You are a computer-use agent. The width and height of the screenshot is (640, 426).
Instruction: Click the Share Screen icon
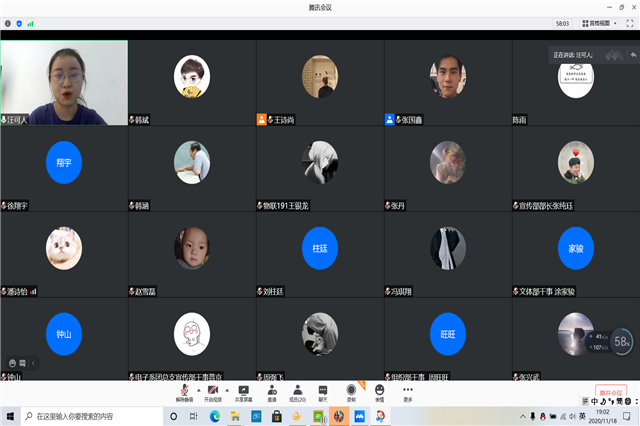(243, 390)
